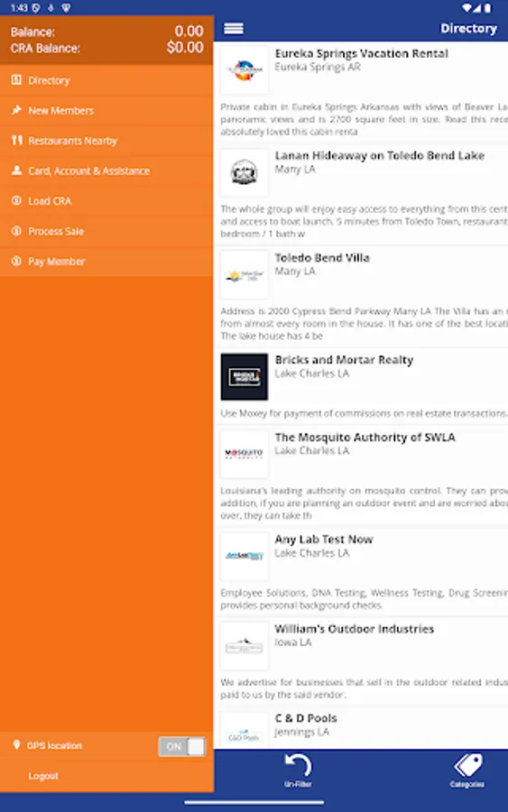Select Restaurants Nearby in the sidebar
Viewport: 508px width, 812px height.
[106, 141]
